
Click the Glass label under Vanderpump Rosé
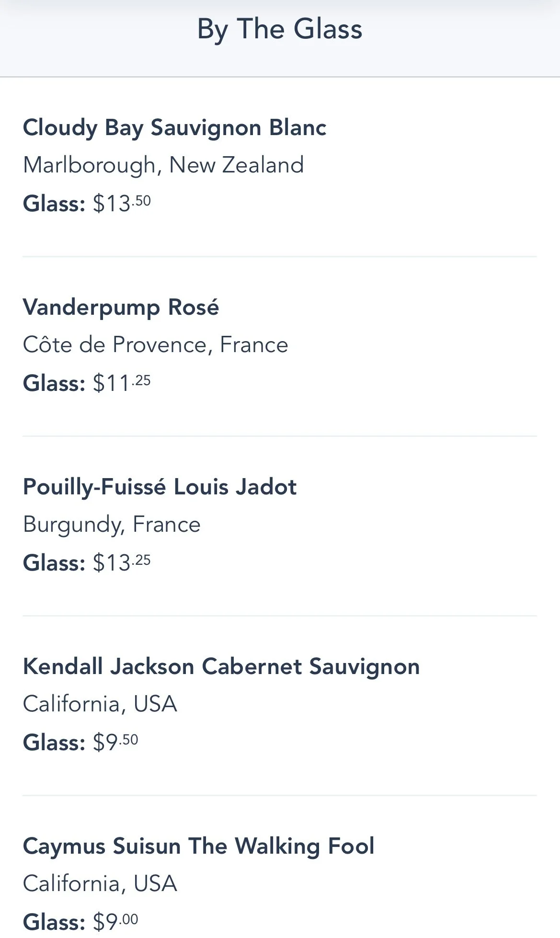(x=54, y=383)
